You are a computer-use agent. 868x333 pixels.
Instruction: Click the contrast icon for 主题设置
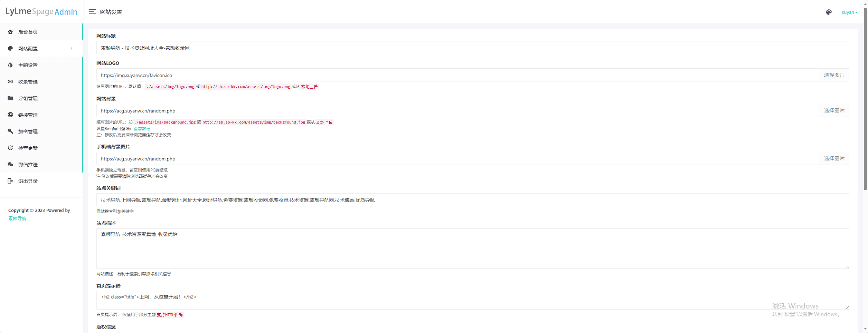(10, 65)
